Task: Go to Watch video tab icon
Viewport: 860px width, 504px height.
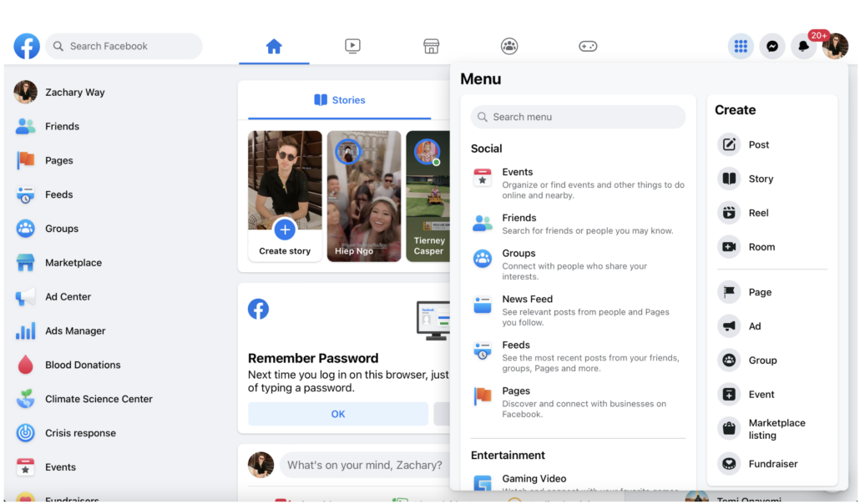Action: click(352, 47)
